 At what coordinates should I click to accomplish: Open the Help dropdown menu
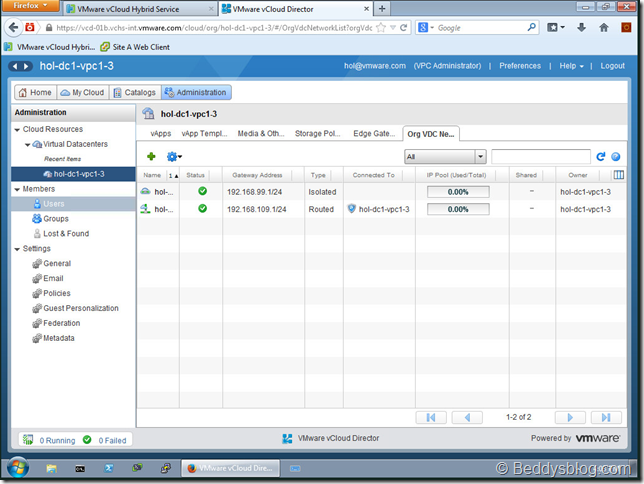click(571, 66)
